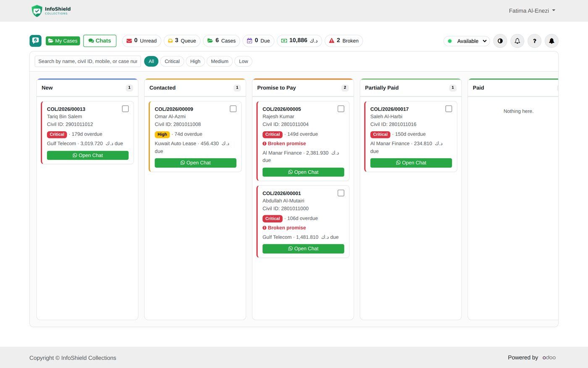
Task: Filter cases by High priority
Action: (195, 61)
